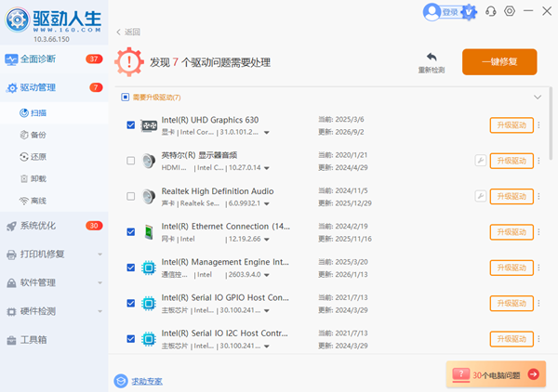Screen dimensions: 558x392
Task: Click network card icon for Intel Ethernet Connection
Action: 149,232
